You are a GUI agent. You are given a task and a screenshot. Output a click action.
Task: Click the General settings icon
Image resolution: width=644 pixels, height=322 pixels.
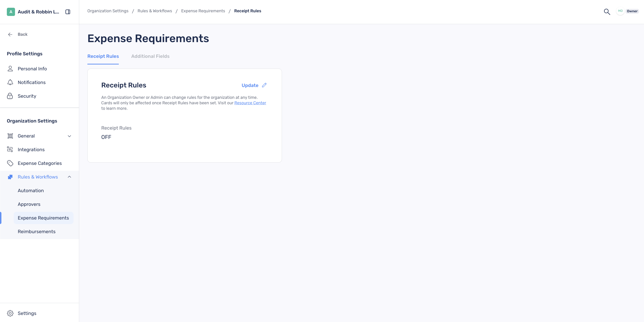(x=10, y=136)
